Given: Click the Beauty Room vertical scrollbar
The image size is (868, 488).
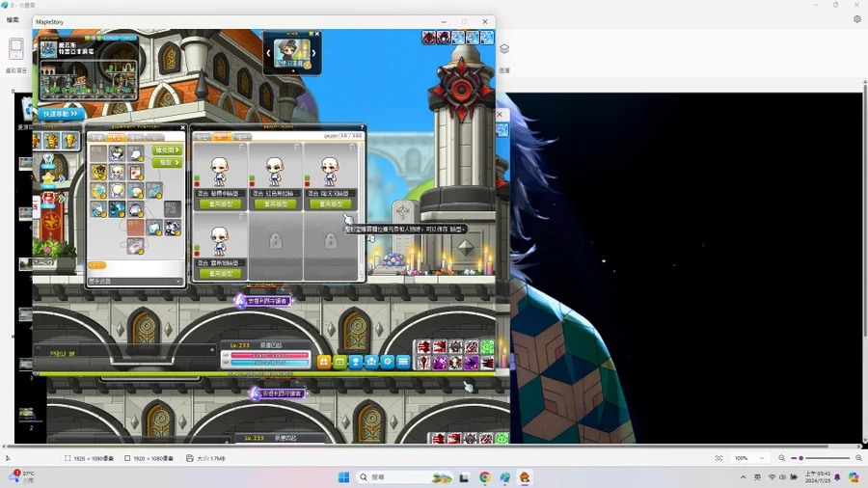Looking at the screenshot, I should [x=362, y=211].
